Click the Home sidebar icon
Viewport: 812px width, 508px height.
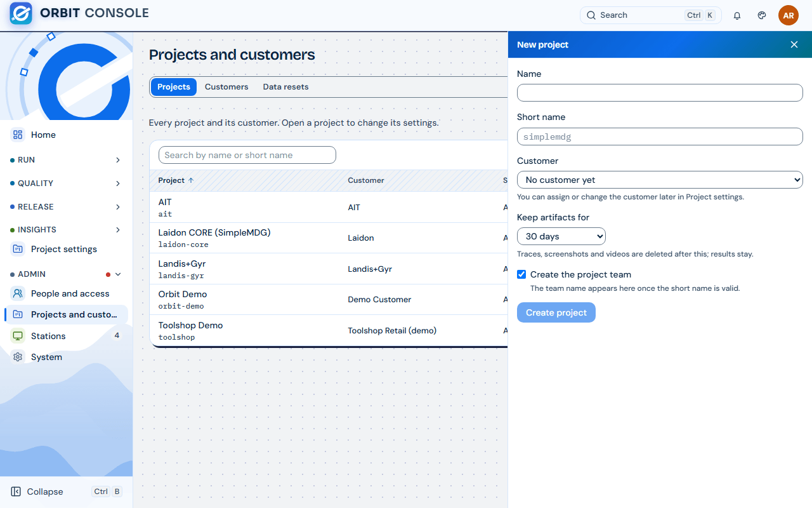[18, 135]
